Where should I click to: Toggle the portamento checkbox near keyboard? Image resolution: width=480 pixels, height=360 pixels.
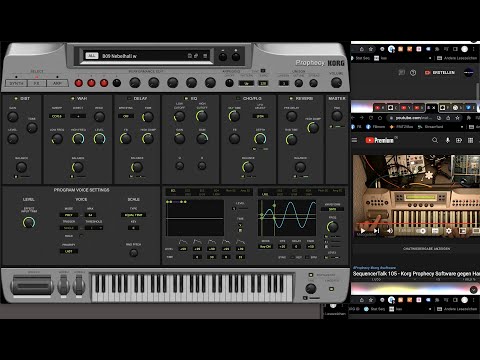tap(311, 275)
